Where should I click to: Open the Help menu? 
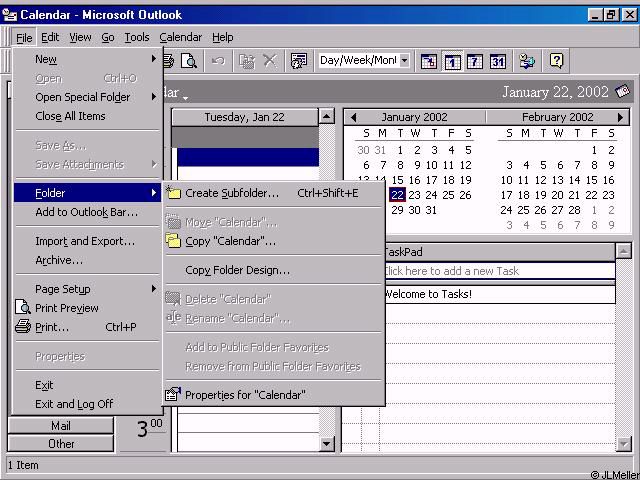pos(222,38)
